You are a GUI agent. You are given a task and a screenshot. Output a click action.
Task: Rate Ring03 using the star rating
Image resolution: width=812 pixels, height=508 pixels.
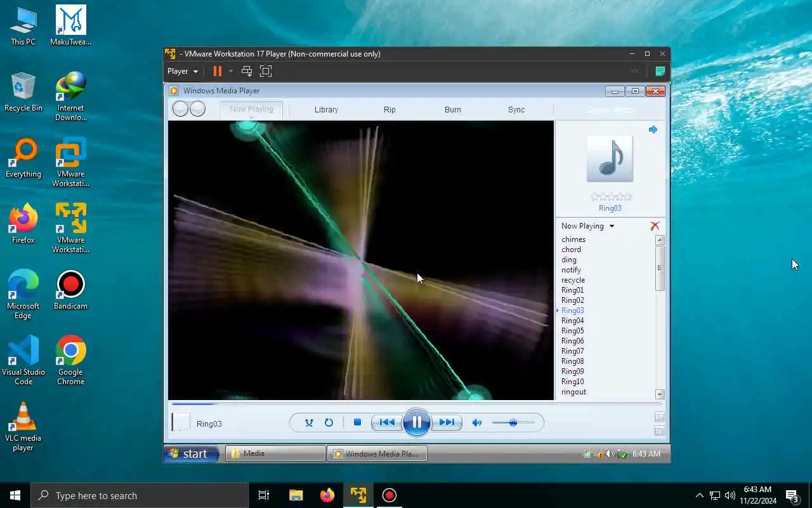[610, 197]
